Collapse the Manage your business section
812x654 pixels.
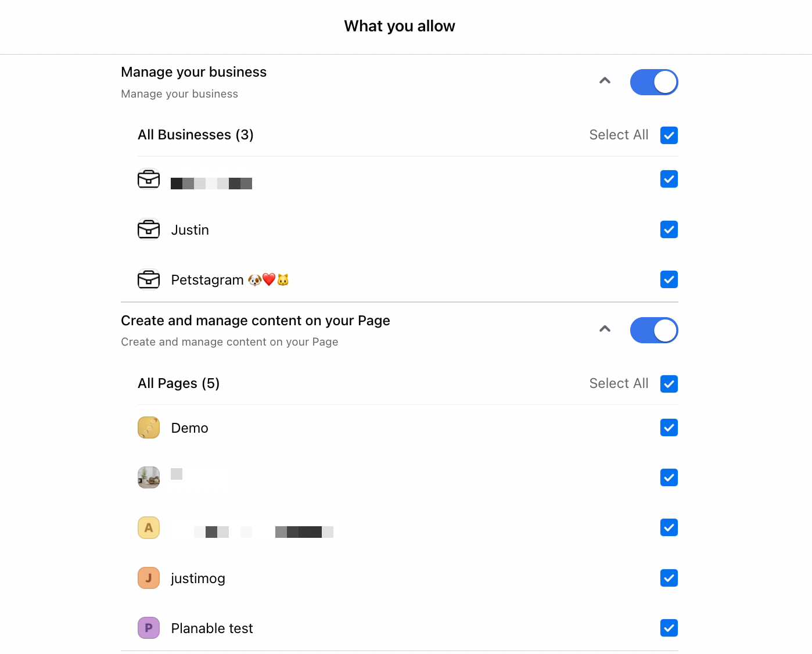pos(605,81)
